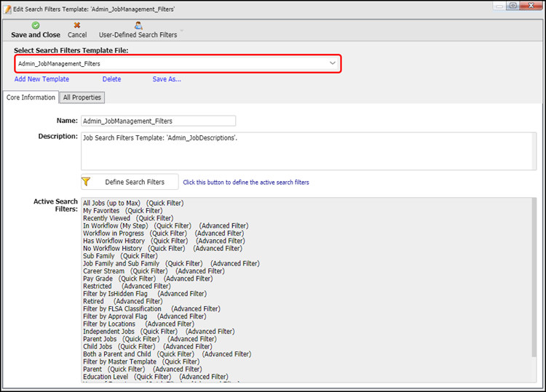This screenshot has height=392, width=546.
Task: Expand the Search Filters Template File dropdown
Action: pos(333,63)
